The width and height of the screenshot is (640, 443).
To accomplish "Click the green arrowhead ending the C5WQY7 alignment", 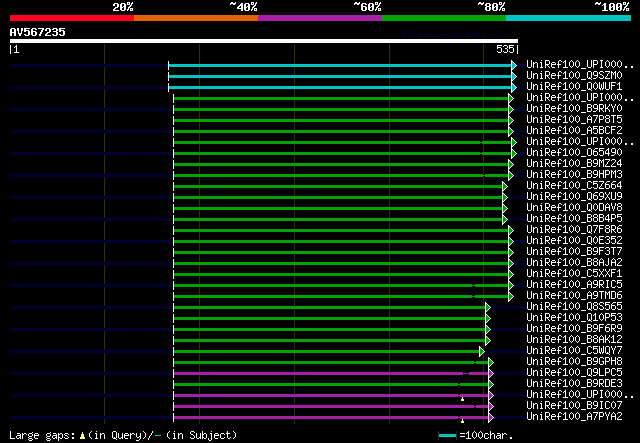I will (482, 352).
